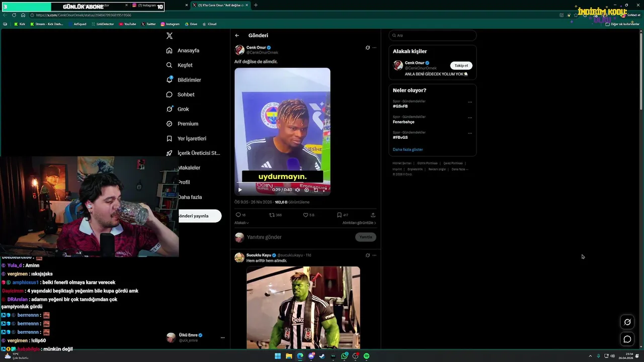
Task: Toggle picture-in-picture on the video
Action: tap(315, 190)
